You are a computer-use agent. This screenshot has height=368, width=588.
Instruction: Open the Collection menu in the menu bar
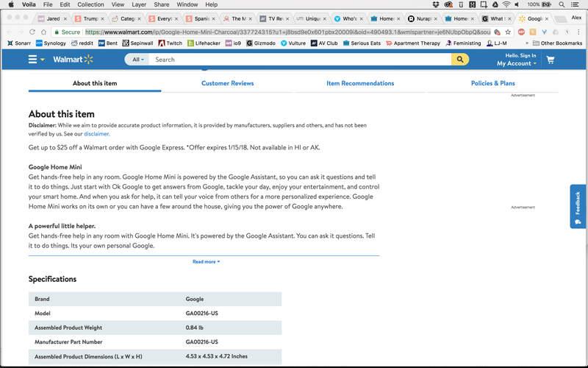point(90,4)
